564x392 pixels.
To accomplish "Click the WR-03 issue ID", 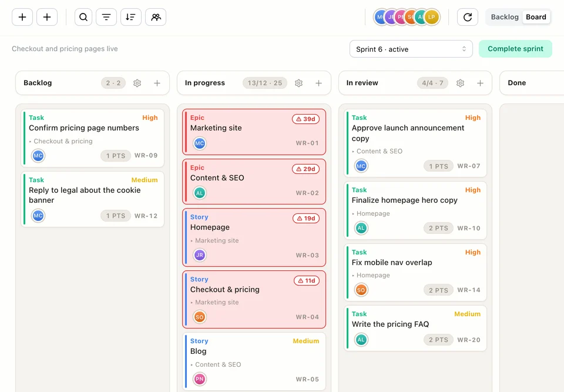I will click(x=307, y=255).
